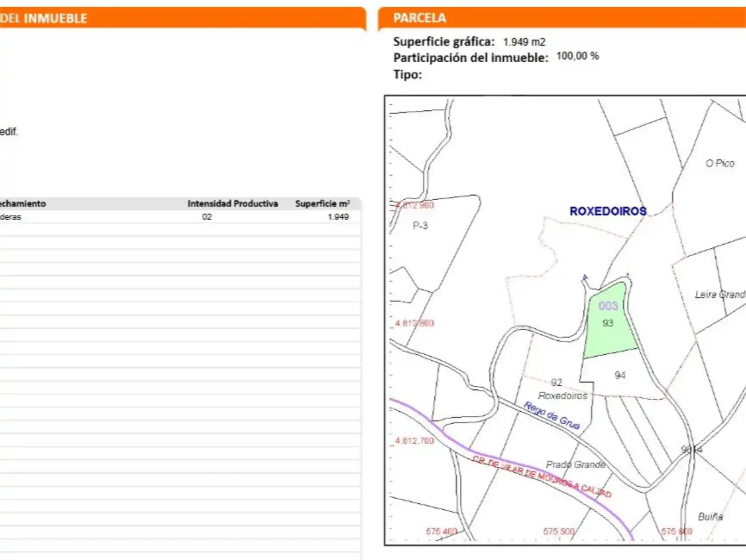The height and width of the screenshot is (560, 746).
Task: Click the 575.400 coordinate label
Action: 441,531
